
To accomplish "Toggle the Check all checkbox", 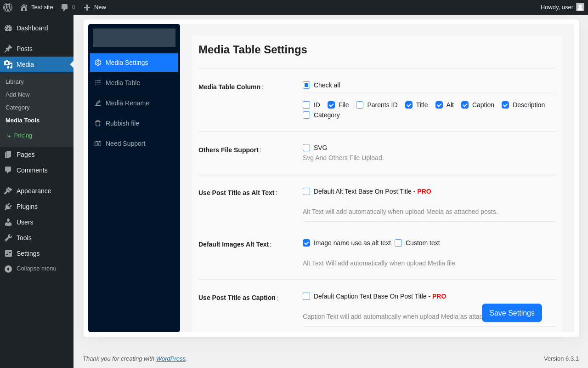I will click(x=306, y=85).
